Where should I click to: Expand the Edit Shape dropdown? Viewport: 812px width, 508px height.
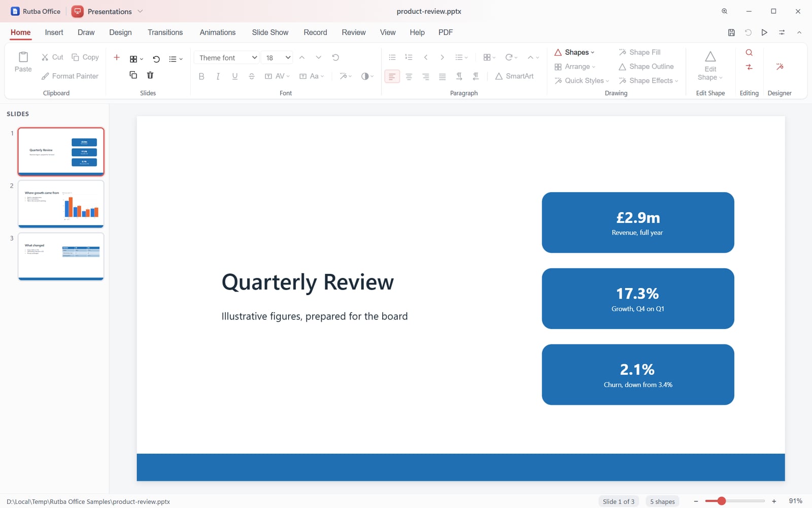point(710,66)
